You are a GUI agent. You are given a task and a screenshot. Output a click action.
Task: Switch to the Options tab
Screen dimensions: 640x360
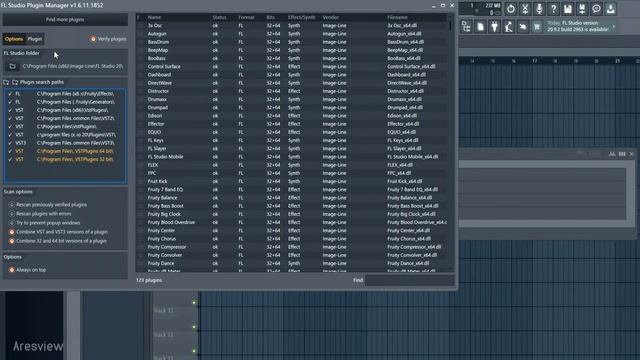[14, 39]
